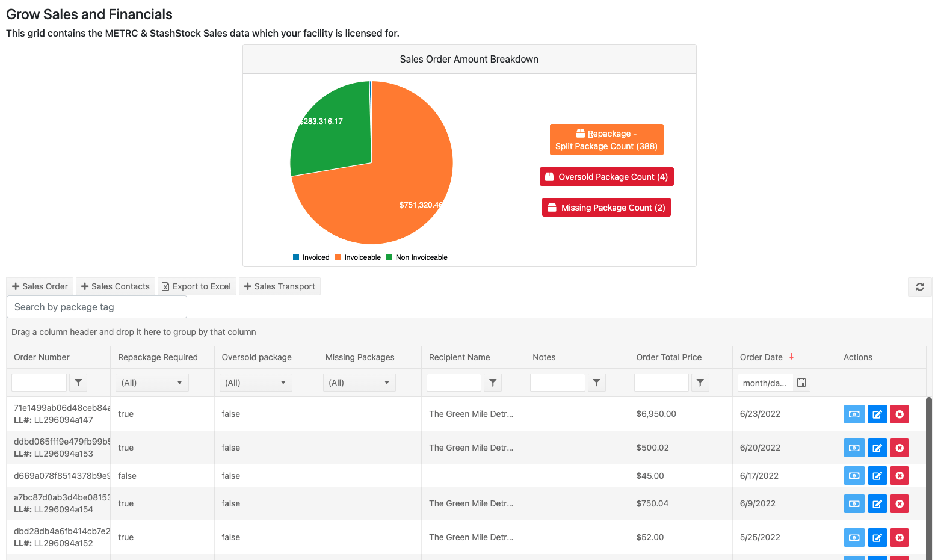Open payment icon for the $45.00 order
This screenshot has width=935, height=560.
(854, 476)
